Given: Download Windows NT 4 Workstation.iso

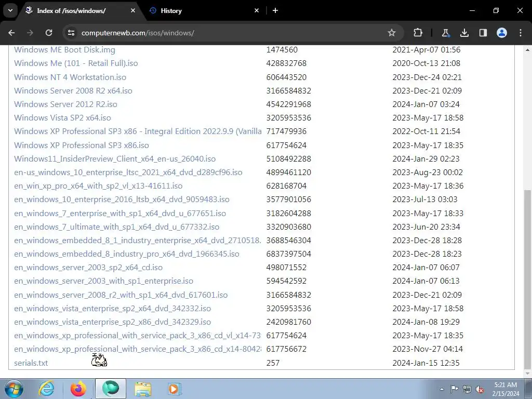Looking at the screenshot, I should [70, 77].
